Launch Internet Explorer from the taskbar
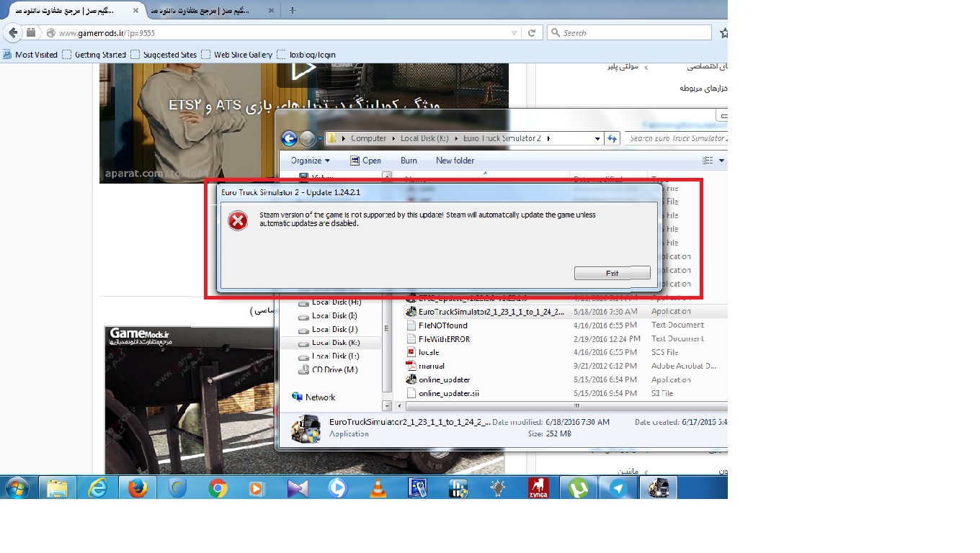980x553 pixels. tap(97, 488)
